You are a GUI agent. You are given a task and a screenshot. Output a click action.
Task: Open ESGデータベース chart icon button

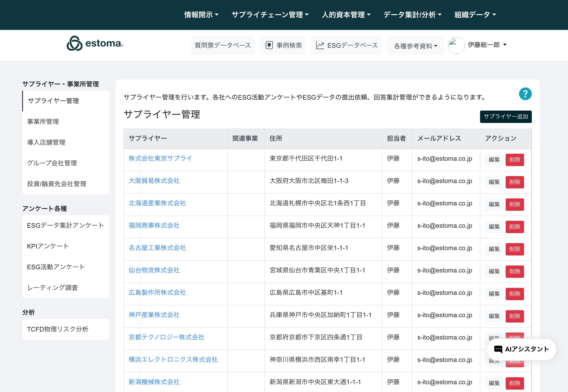346,46
